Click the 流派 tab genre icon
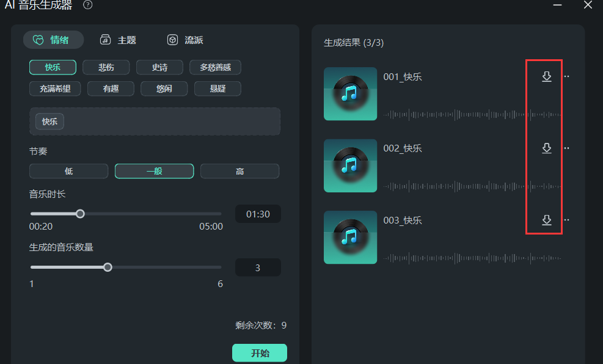603x364 pixels. [x=172, y=40]
